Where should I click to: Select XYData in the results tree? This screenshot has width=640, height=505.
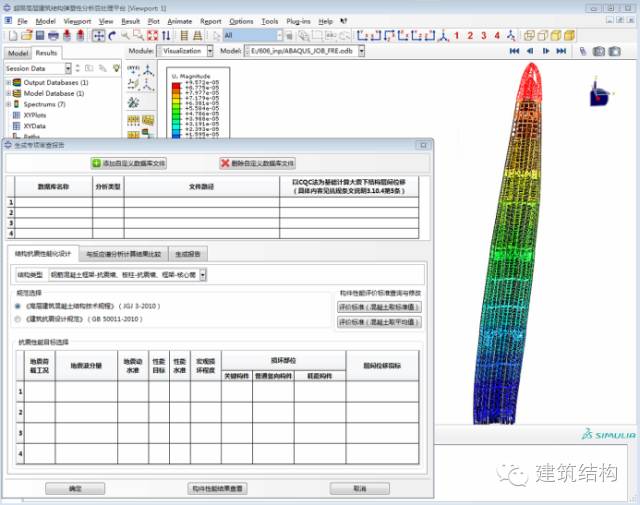coord(35,126)
